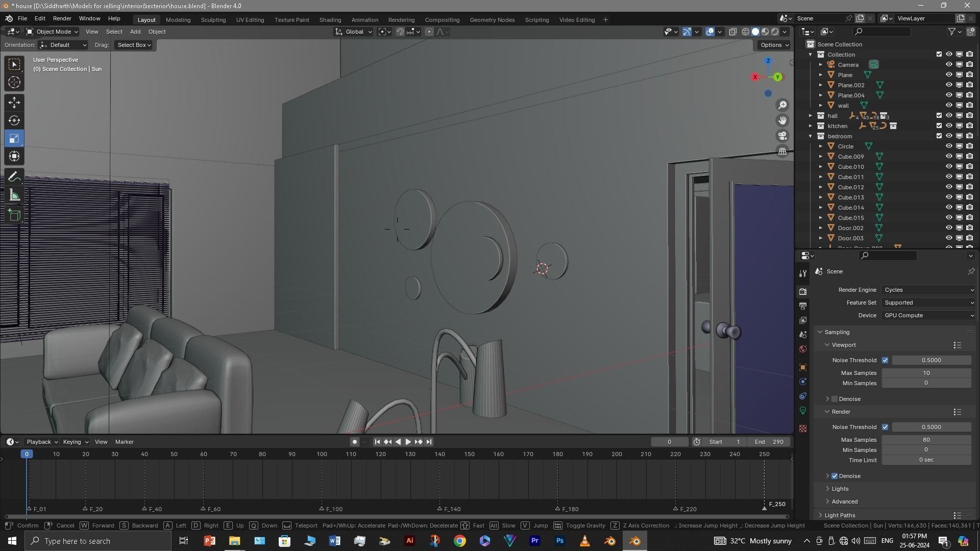Select the Transform tool
Viewport: 980px width, 551px height.
(14, 156)
